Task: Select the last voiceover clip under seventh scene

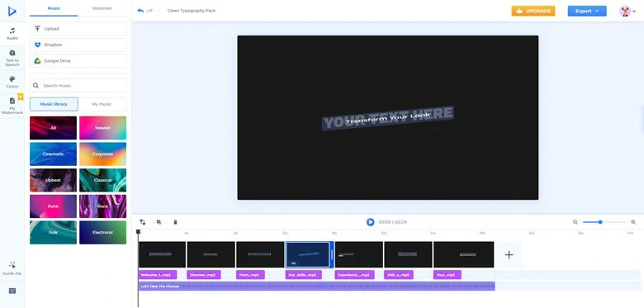Action: [x=447, y=275]
